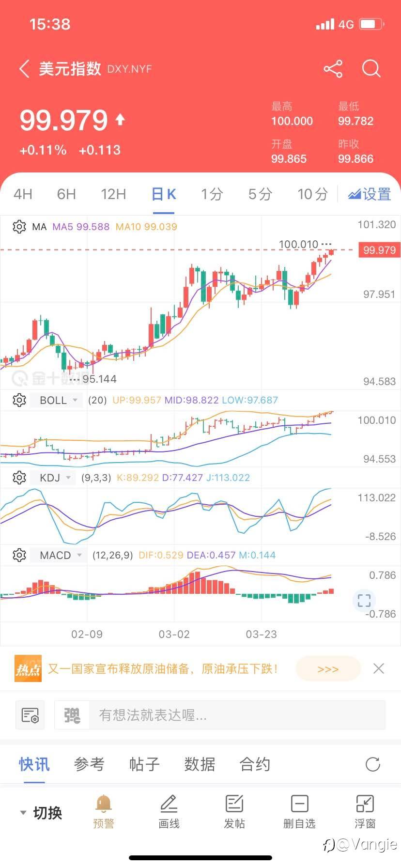Tap the search magnifier icon
Viewport: 401px width, 868px height.
(x=371, y=69)
